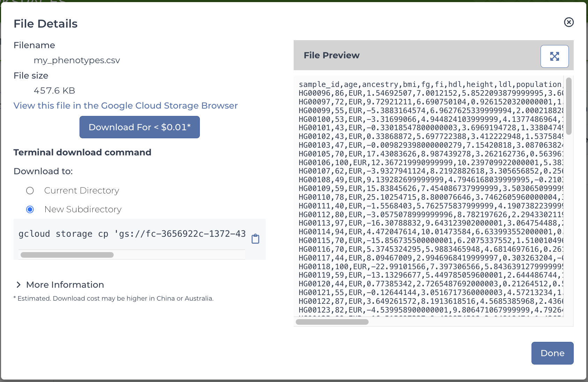588x382 pixels.
Task: Open the Google Cloud Storage Browser link
Action: [x=126, y=105]
